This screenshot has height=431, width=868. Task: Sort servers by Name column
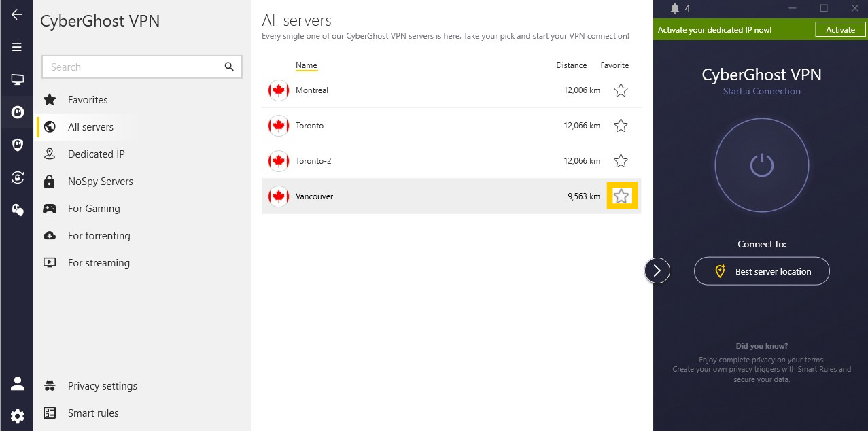click(x=307, y=65)
